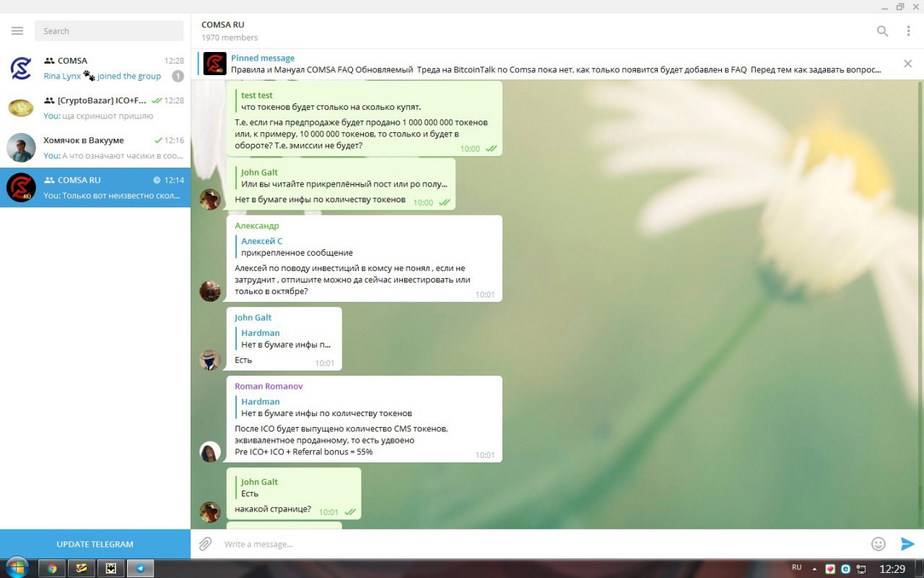
Task: Click the pinned message COMSA RU thumbnail
Action: (215, 64)
